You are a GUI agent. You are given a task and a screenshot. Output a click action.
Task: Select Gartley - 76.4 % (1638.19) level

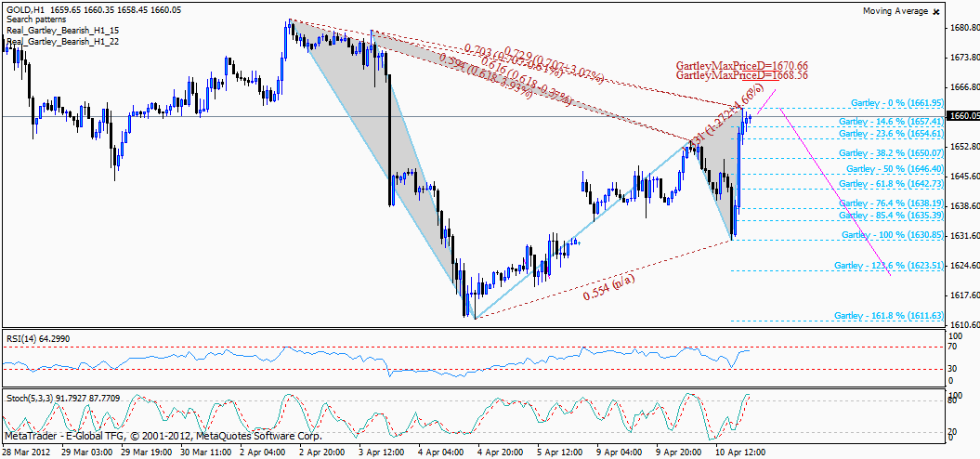click(891, 203)
